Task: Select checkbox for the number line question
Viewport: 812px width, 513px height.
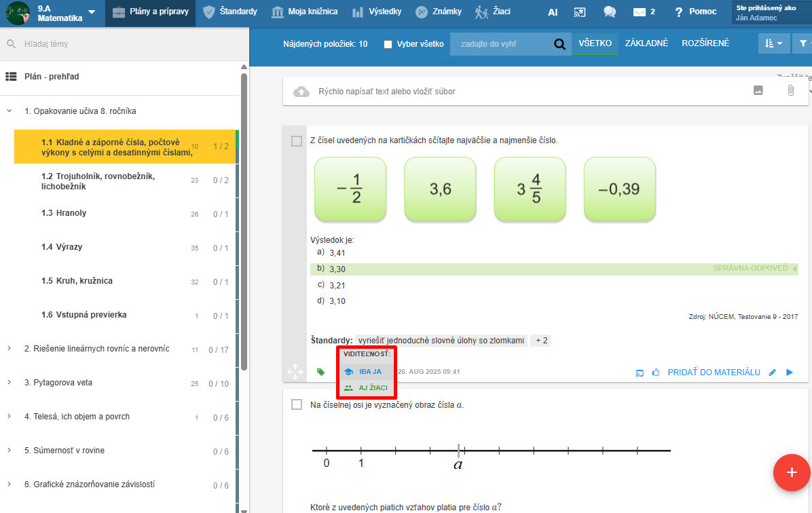Action: coord(297,405)
